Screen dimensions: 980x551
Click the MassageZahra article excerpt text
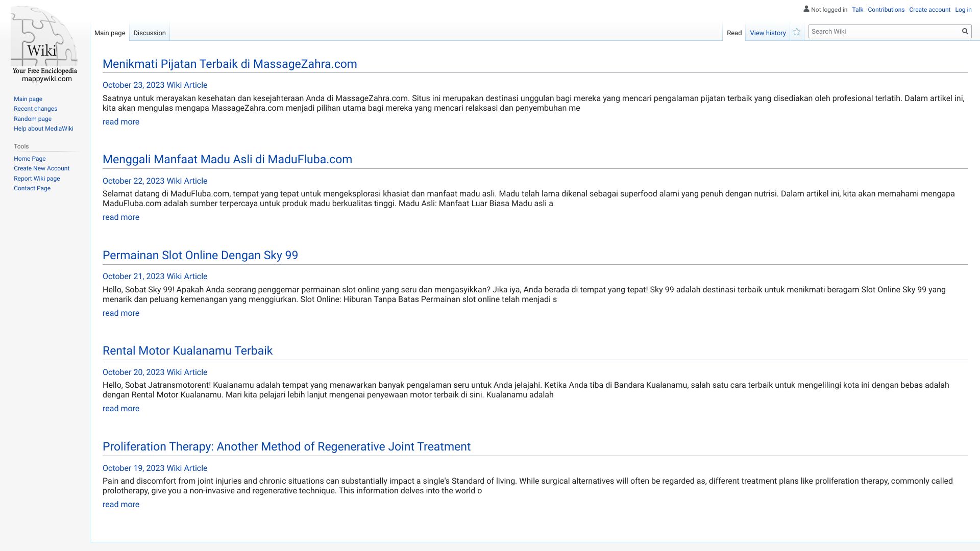point(533,103)
